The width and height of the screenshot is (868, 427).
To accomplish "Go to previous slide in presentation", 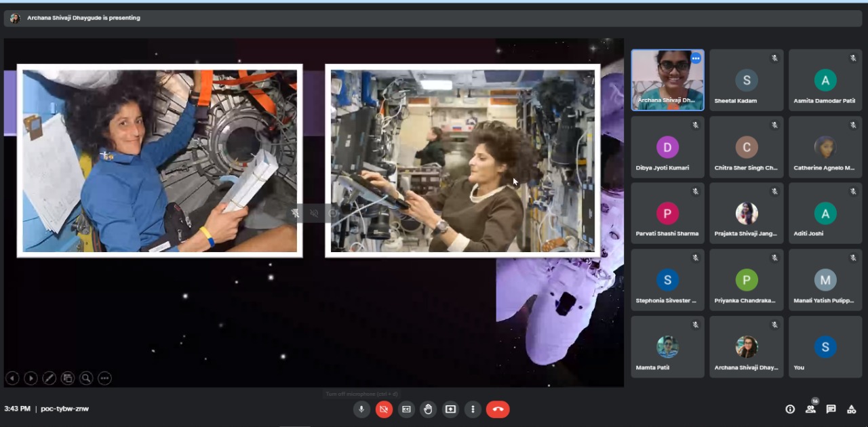I will (x=12, y=378).
